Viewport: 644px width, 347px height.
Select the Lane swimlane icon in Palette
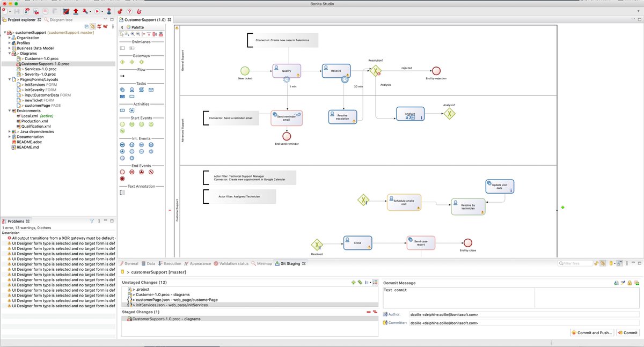[132, 48]
